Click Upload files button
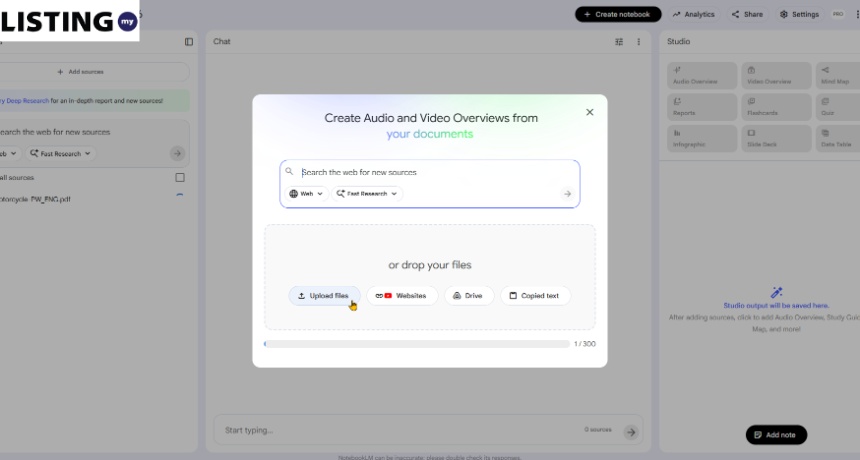Screen dimensions: 860x460 click(x=324, y=296)
